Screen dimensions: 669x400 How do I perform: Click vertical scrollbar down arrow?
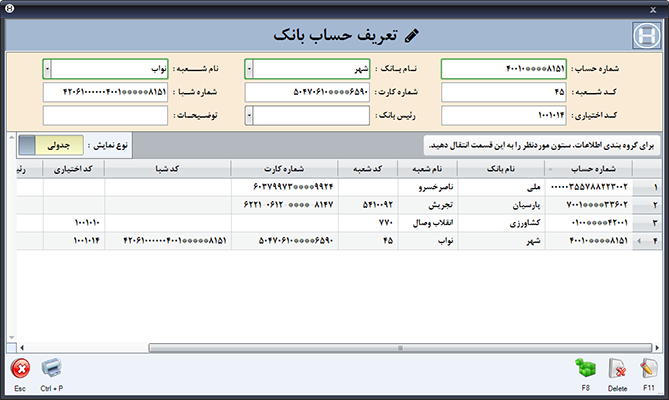[12, 337]
